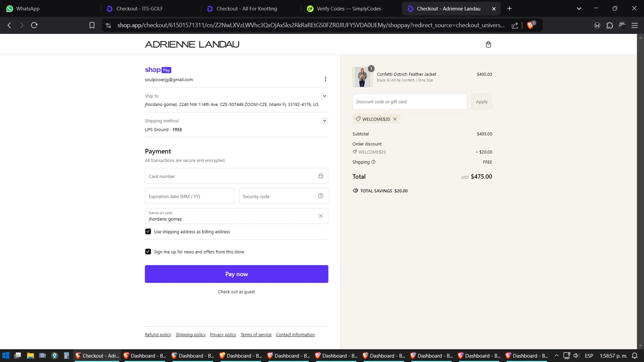This screenshot has height=362, width=644.
Task: Click the shipping info question icon
Action: [x=374, y=162]
